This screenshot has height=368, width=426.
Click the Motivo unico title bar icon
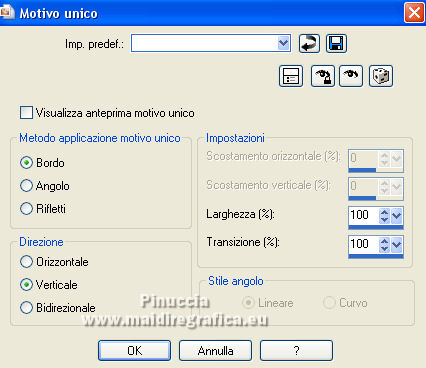[7, 12]
